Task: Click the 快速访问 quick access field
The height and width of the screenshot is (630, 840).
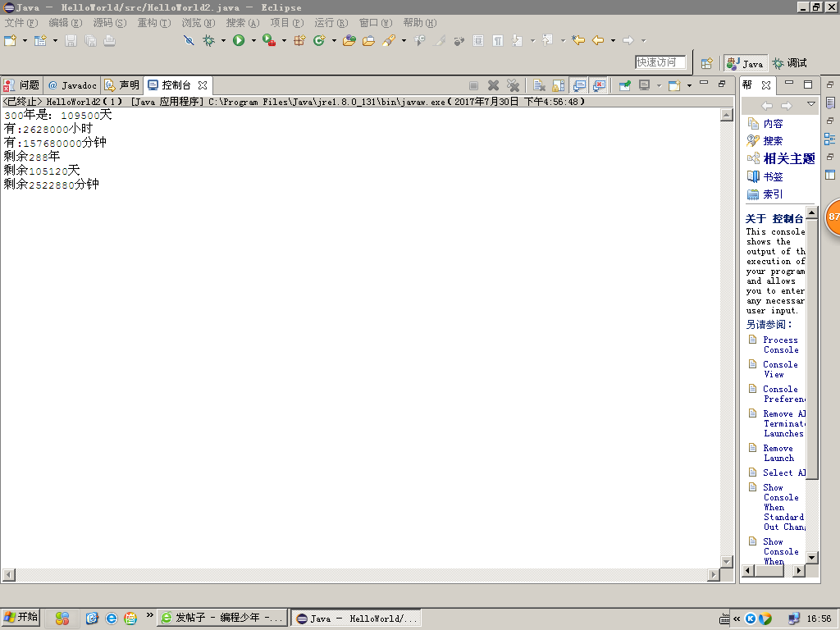Action: (x=660, y=62)
